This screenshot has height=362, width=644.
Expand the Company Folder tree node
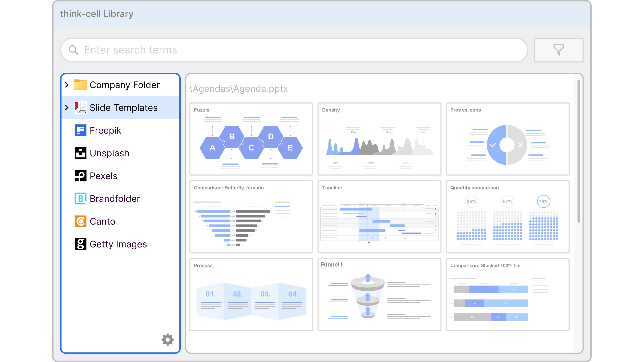click(x=67, y=85)
